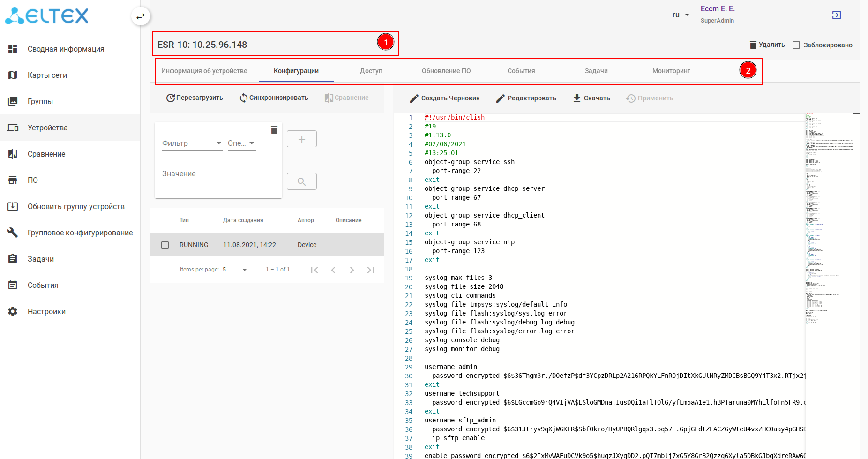Open the Информация об устройстве tab
Image resolution: width=868 pixels, height=459 pixels.
204,71
